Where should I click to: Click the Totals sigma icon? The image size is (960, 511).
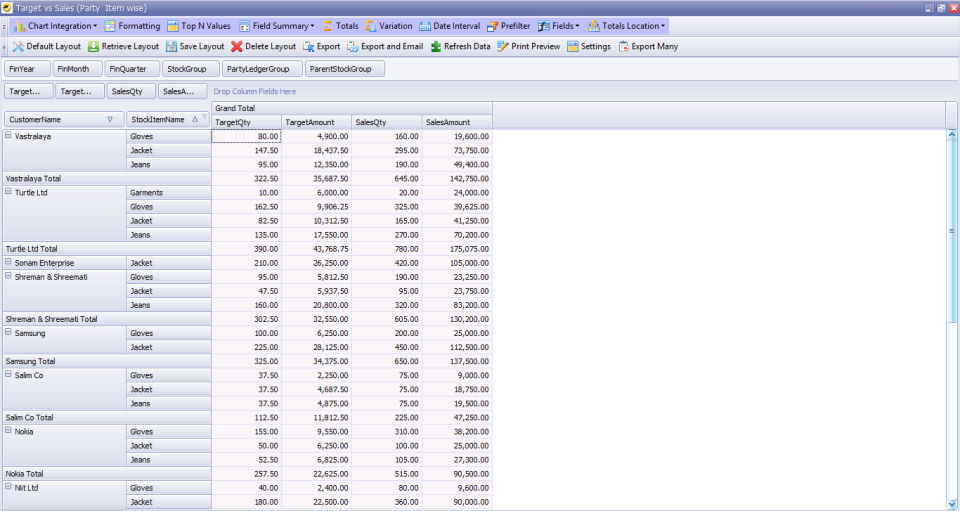coord(328,26)
